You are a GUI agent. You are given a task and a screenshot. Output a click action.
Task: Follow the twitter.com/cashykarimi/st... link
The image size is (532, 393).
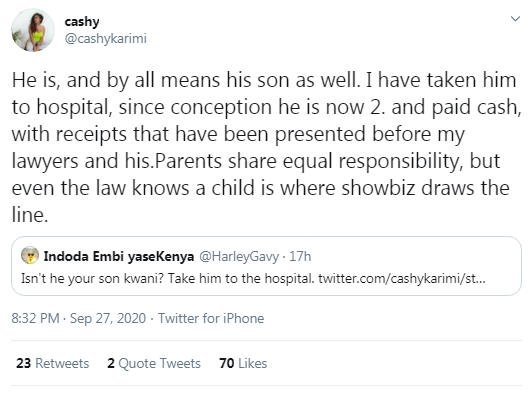click(x=402, y=279)
